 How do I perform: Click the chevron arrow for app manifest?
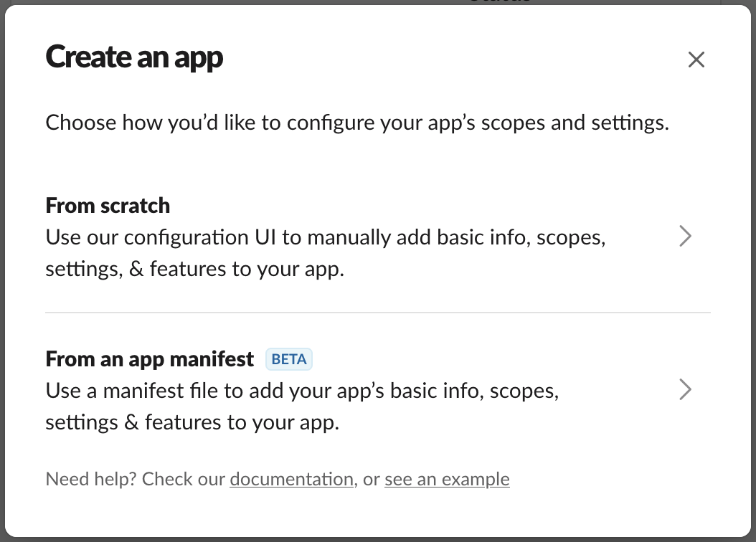click(685, 389)
